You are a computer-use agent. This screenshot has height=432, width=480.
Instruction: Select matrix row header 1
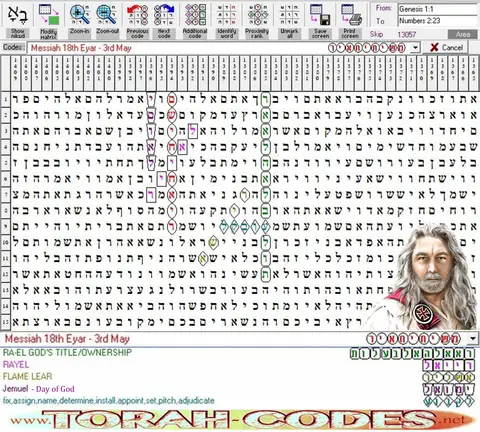click(x=5, y=99)
